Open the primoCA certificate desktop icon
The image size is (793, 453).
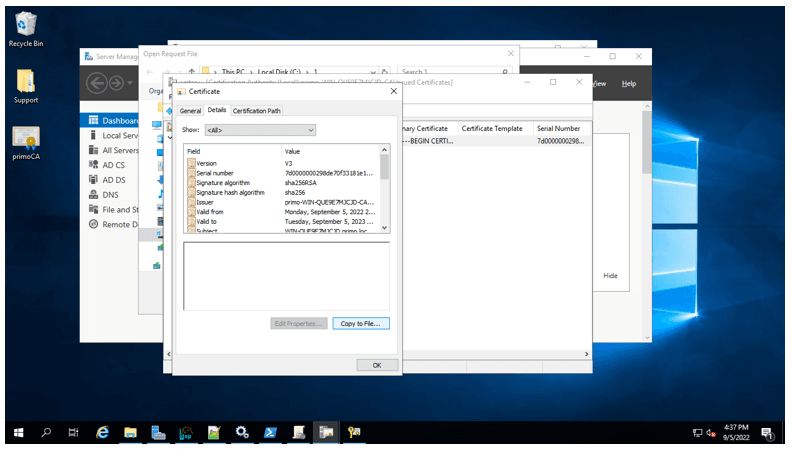pos(26,139)
